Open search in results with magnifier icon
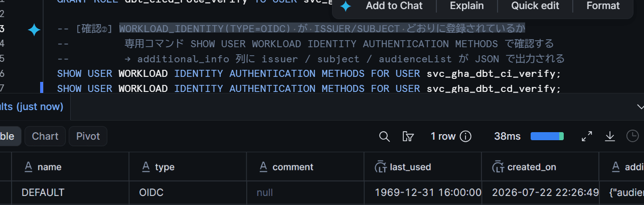Screen dimensions: 644x205 [384, 136]
